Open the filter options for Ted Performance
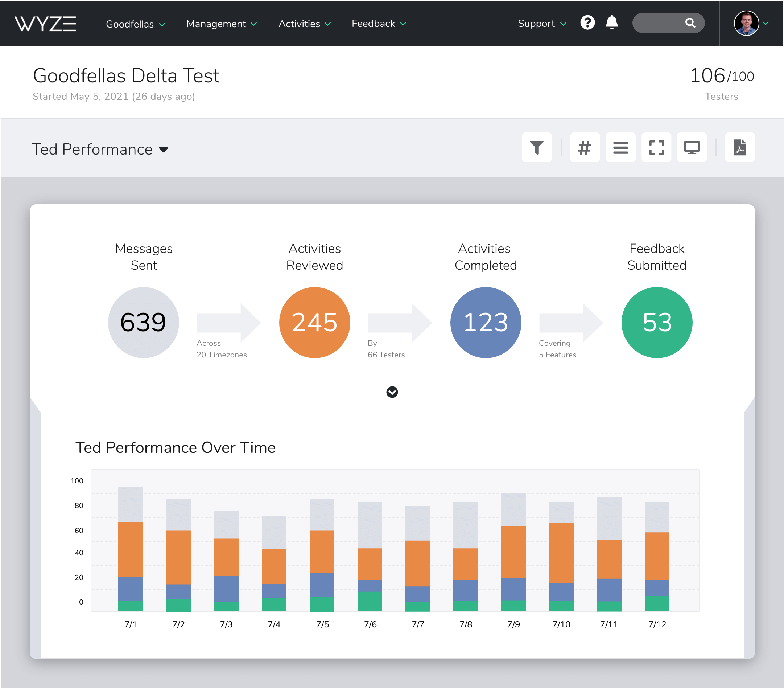784x688 pixels. tap(537, 147)
